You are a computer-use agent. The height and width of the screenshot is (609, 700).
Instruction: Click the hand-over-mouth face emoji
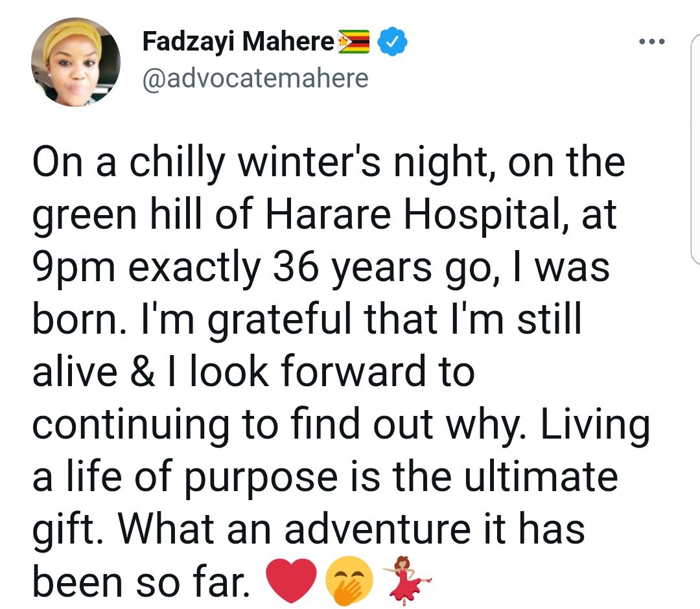pos(349,580)
